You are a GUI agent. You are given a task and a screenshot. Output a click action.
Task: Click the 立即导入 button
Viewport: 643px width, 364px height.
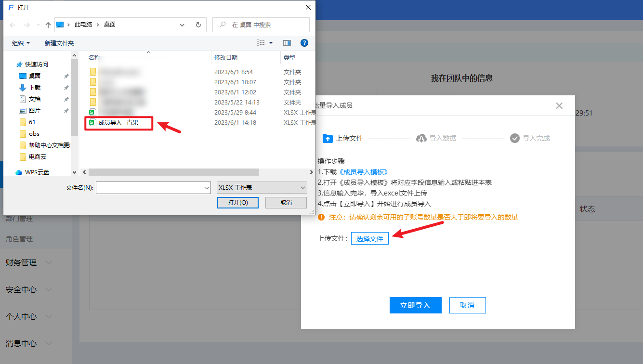pos(415,305)
